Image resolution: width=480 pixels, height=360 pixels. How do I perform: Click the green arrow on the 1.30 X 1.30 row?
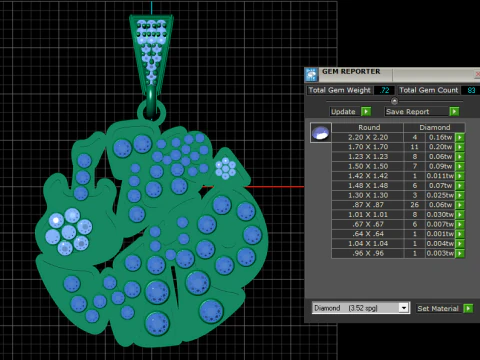[460, 195]
